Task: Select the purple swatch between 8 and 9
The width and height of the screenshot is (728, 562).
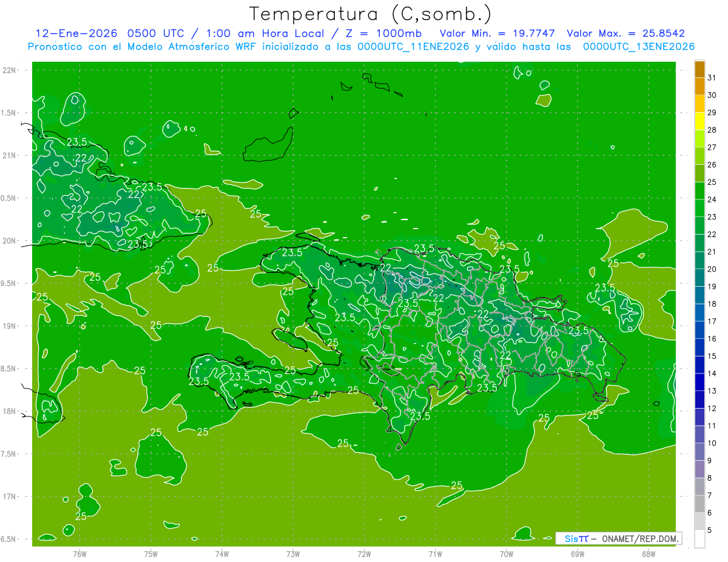Action: [699, 469]
